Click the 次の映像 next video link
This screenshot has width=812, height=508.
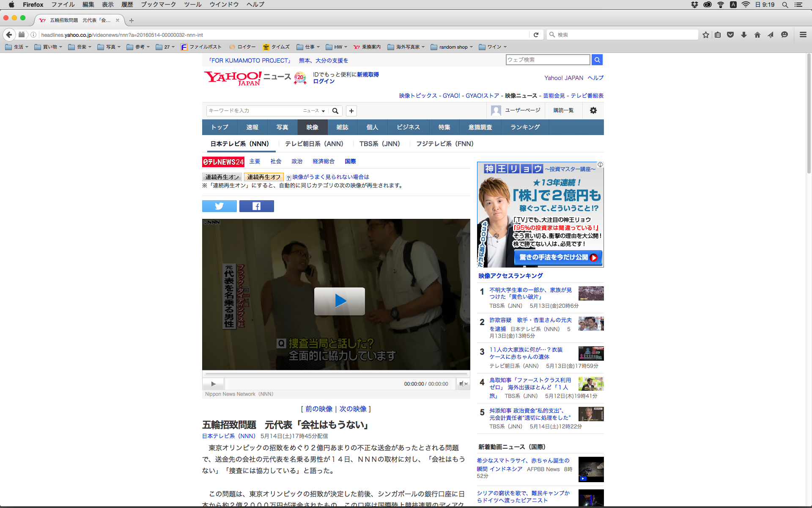coord(353,409)
